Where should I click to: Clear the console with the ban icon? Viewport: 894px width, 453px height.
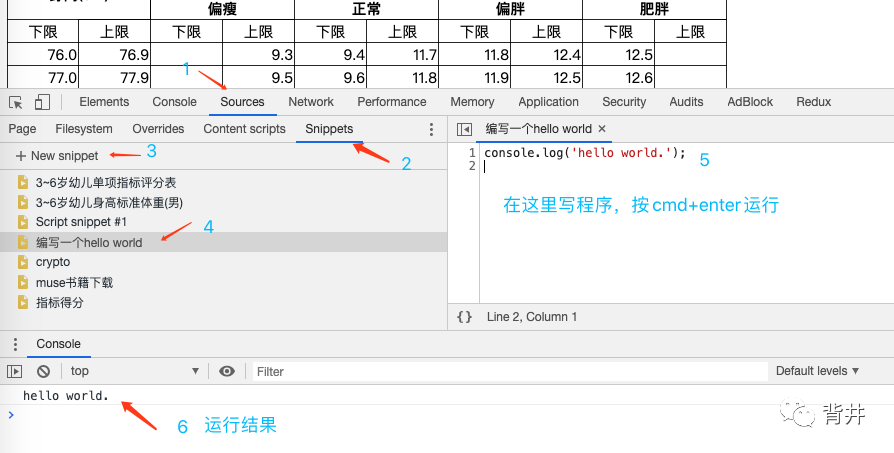[x=43, y=372]
